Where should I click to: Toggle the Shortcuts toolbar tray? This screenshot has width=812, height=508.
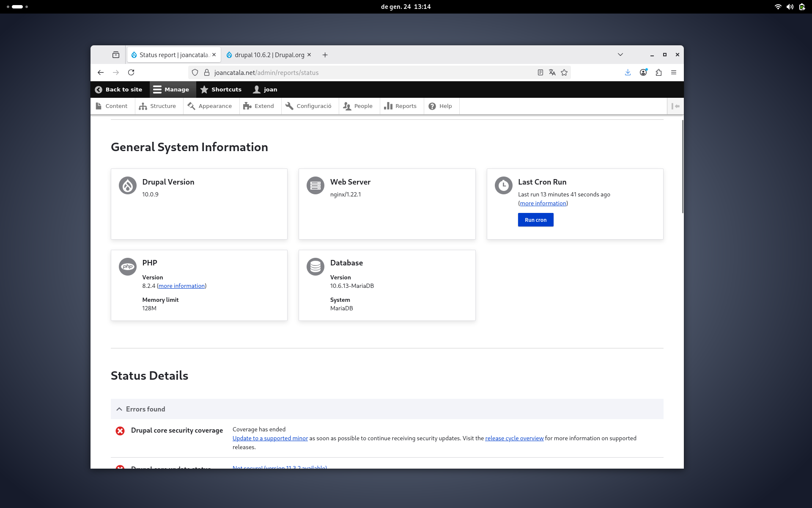(x=221, y=89)
